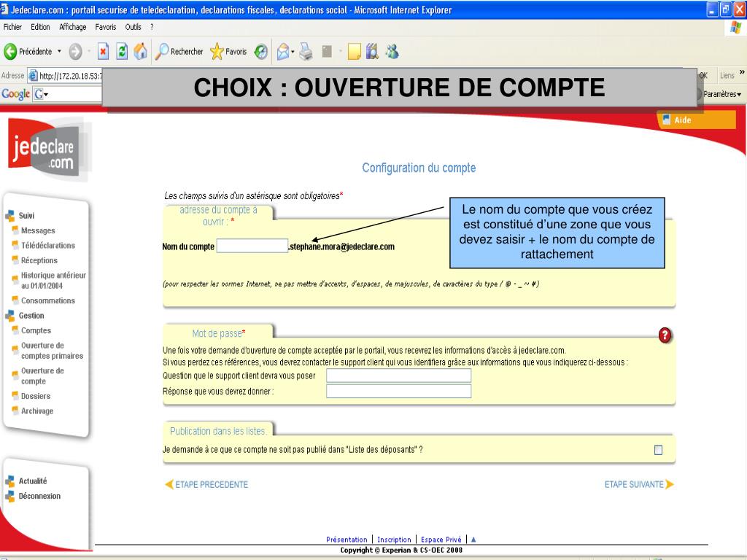Open Actualité in the sidebar

[33, 481]
